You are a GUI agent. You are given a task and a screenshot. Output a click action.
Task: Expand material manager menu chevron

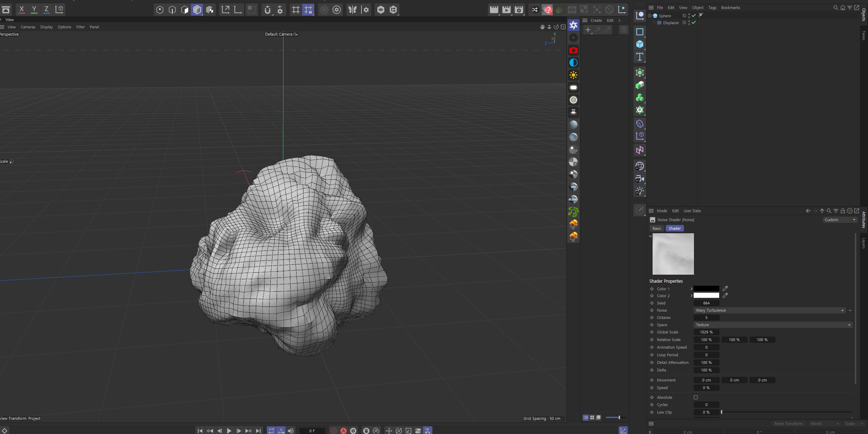tap(619, 20)
